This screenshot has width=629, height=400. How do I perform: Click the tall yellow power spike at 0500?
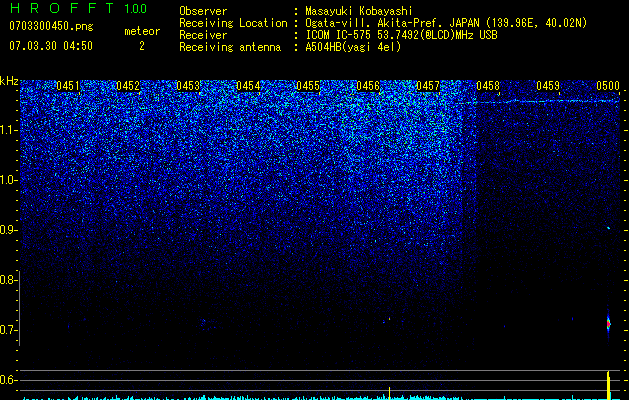609,385
